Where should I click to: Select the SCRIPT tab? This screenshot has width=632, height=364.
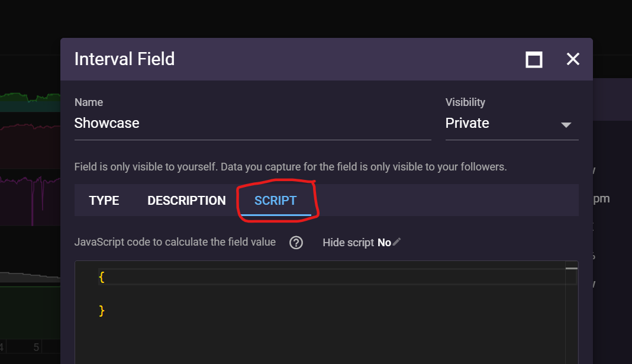tap(276, 200)
